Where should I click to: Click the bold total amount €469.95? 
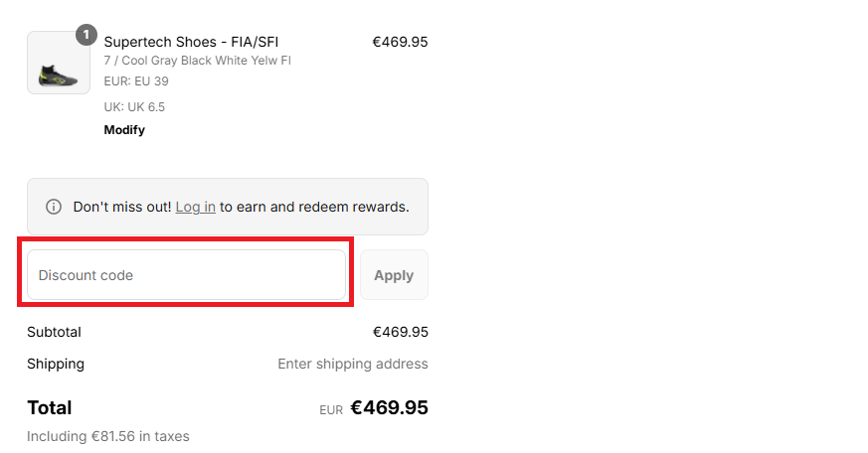click(389, 407)
